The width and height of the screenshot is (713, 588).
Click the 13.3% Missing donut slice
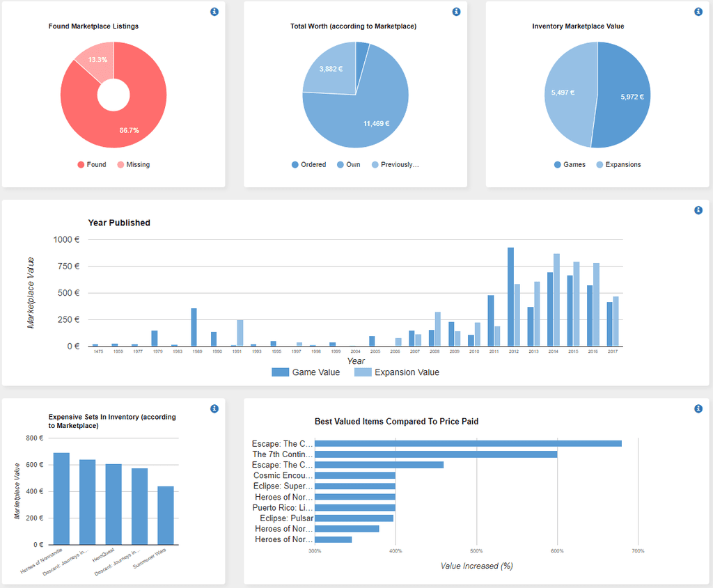click(97, 60)
